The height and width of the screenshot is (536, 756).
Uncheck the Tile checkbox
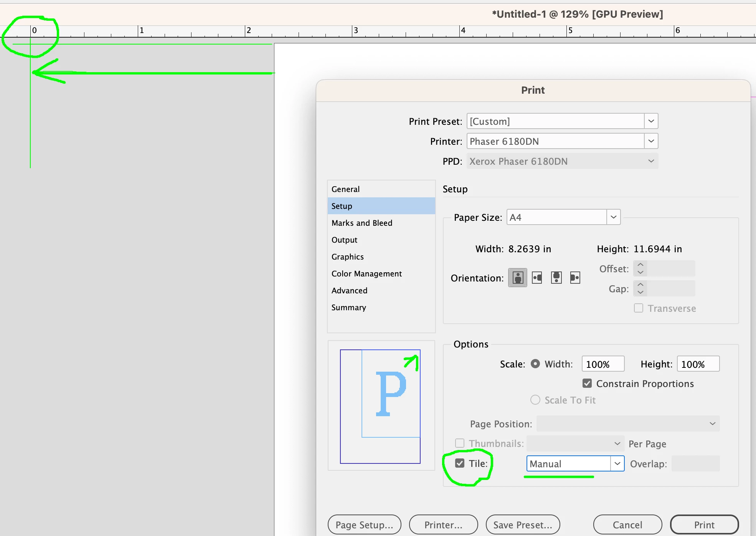click(x=460, y=463)
